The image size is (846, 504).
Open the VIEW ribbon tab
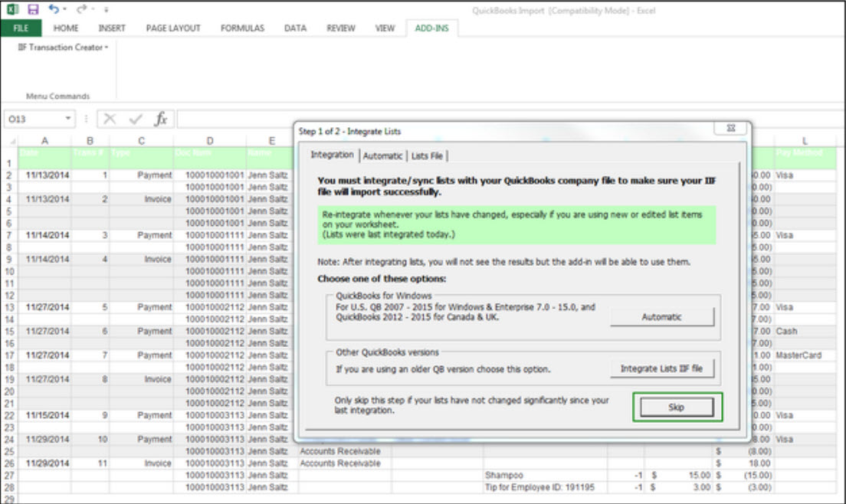(385, 28)
